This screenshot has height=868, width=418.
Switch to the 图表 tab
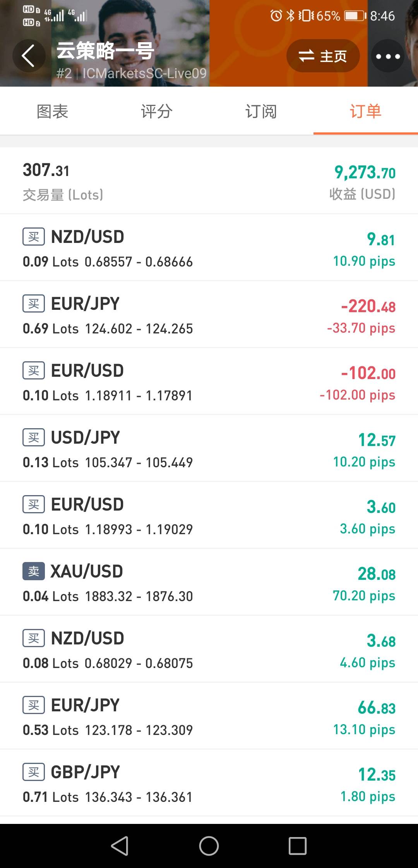[52, 111]
